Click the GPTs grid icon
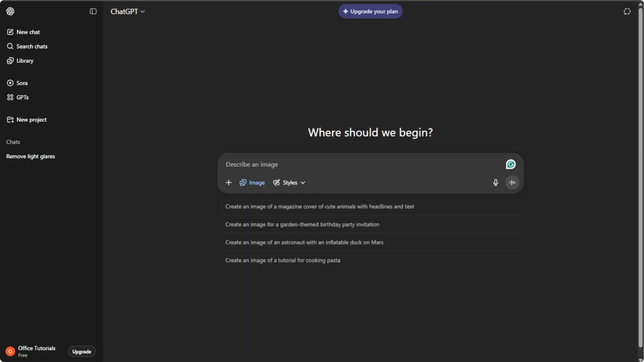644x362 pixels. pyautogui.click(x=10, y=97)
